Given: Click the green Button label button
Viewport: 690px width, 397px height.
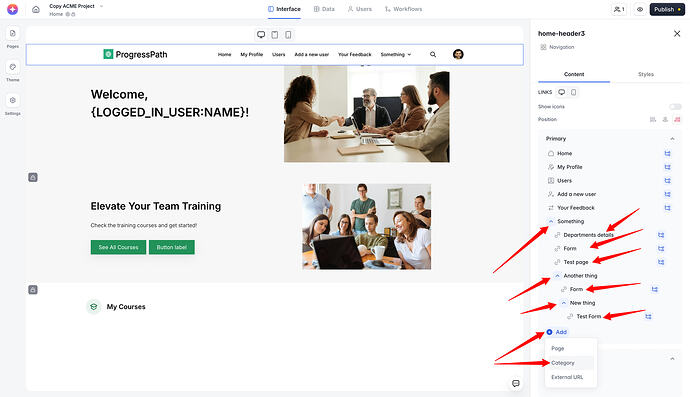Looking at the screenshot, I should click(x=172, y=247).
